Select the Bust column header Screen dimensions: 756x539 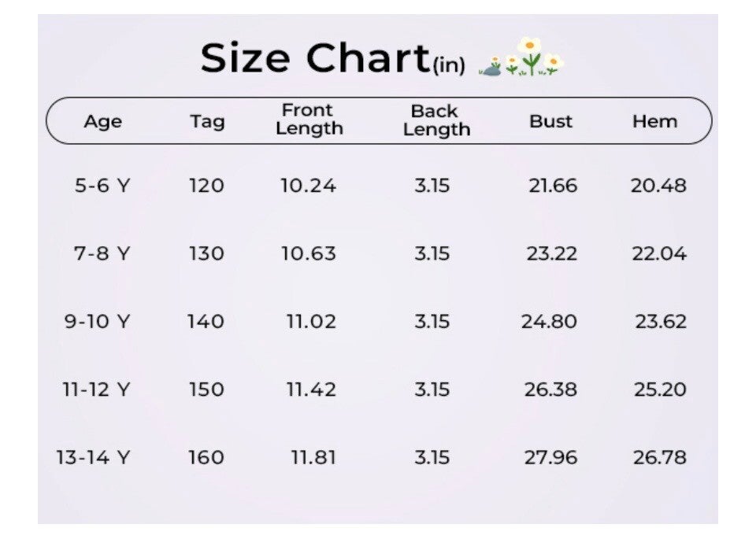[550, 121]
